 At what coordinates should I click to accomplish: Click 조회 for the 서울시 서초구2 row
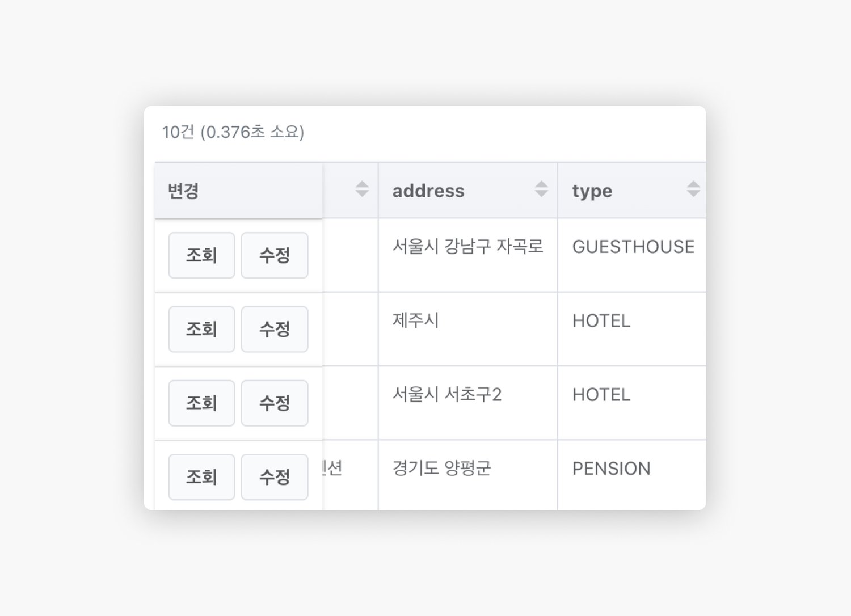[201, 403]
